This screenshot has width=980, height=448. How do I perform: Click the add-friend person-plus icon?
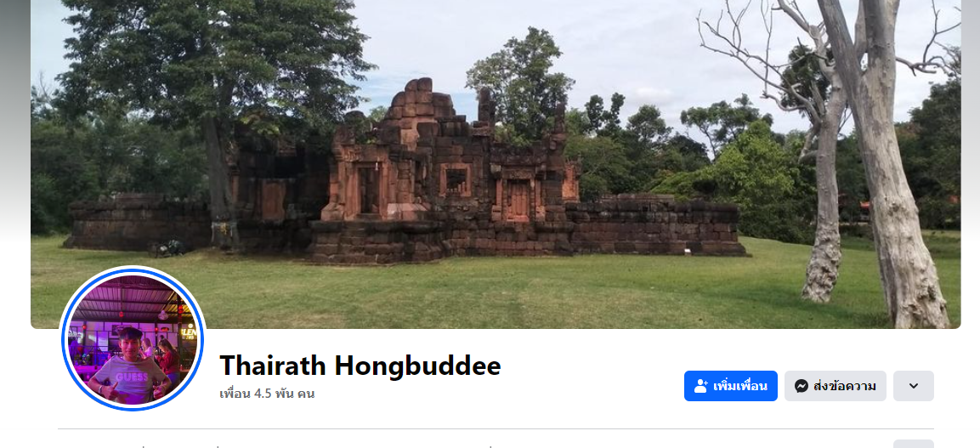tap(700, 386)
